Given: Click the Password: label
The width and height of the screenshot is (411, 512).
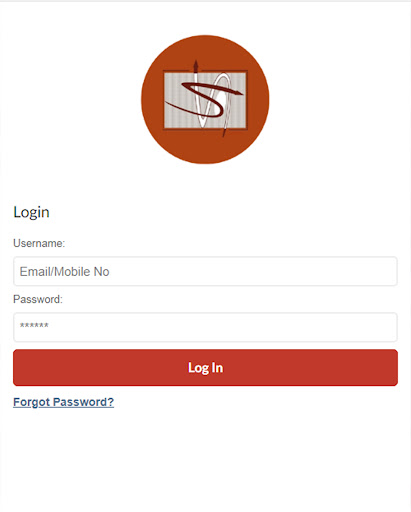Looking at the screenshot, I should pos(38,299).
